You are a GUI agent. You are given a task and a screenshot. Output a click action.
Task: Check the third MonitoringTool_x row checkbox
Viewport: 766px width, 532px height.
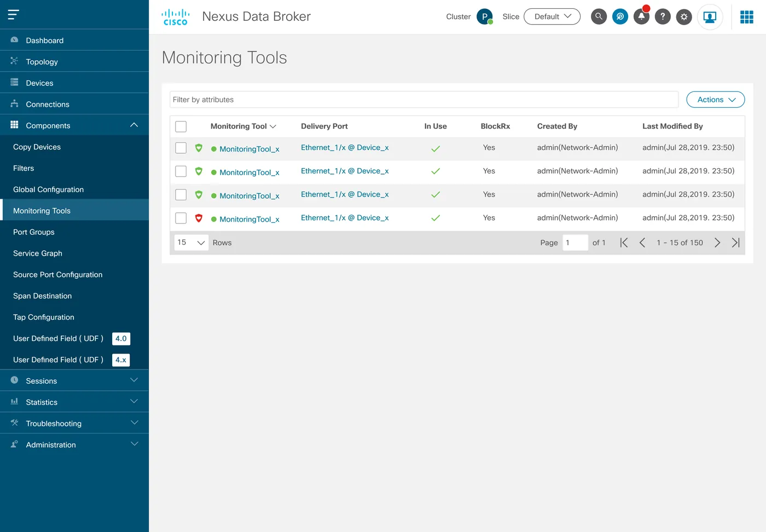click(x=181, y=195)
